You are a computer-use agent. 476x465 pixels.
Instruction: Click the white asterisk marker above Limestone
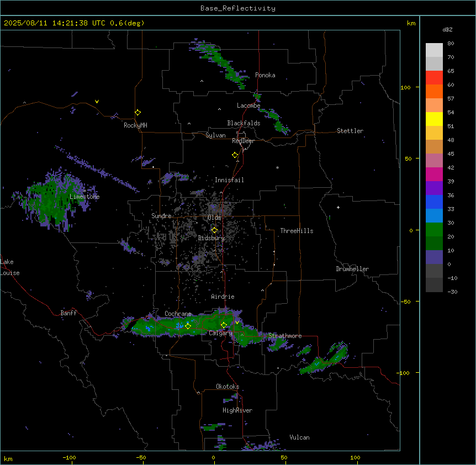[84, 191]
